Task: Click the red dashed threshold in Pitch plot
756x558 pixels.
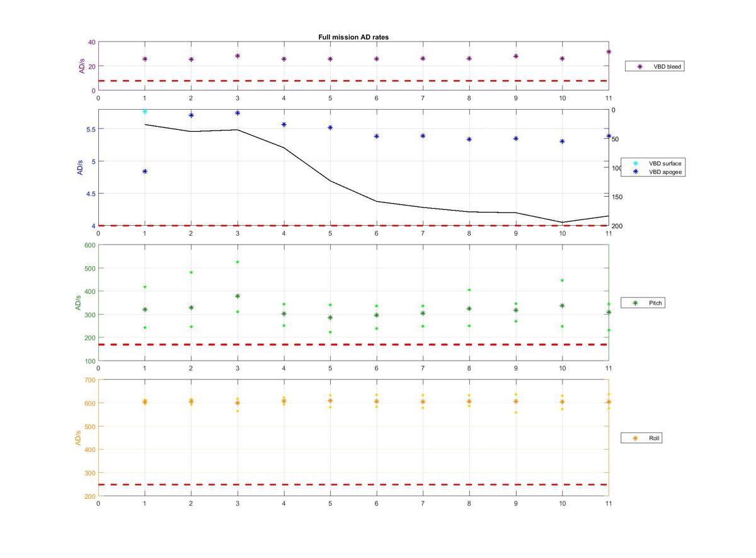Action: click(353, 345)
